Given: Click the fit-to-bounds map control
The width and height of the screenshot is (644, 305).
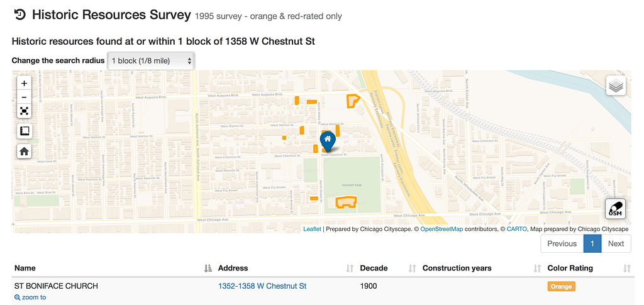Looking at the screenshot, I should click(x=24, y=111).
